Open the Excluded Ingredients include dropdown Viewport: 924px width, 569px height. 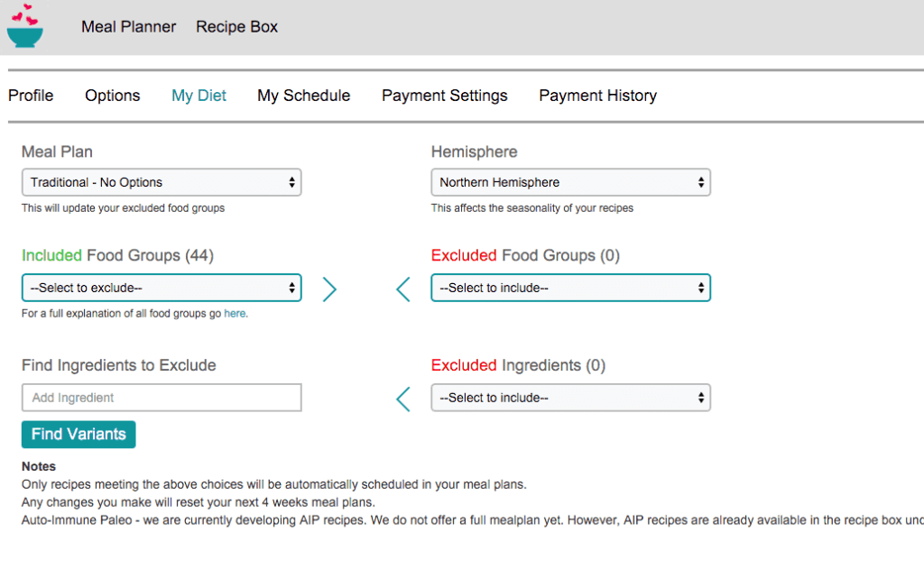click(570, 397)
